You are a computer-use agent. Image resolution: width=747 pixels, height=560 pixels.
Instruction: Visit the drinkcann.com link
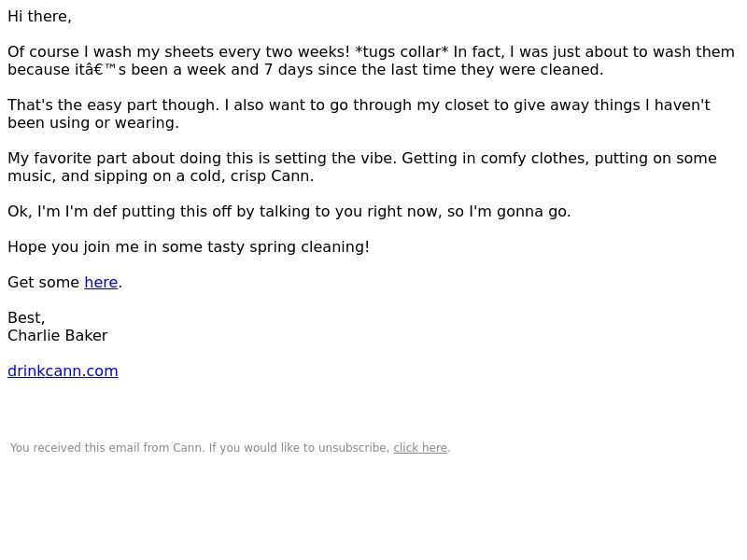[63, 371]
